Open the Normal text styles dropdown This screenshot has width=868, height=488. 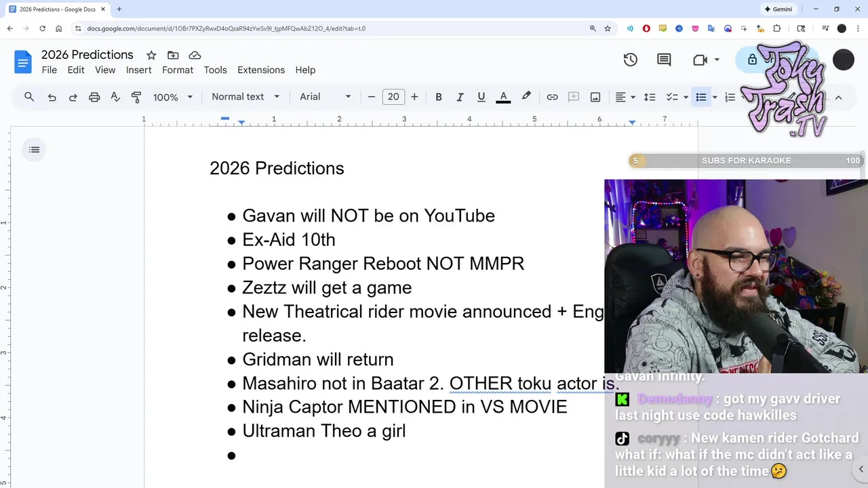(245, 97)
